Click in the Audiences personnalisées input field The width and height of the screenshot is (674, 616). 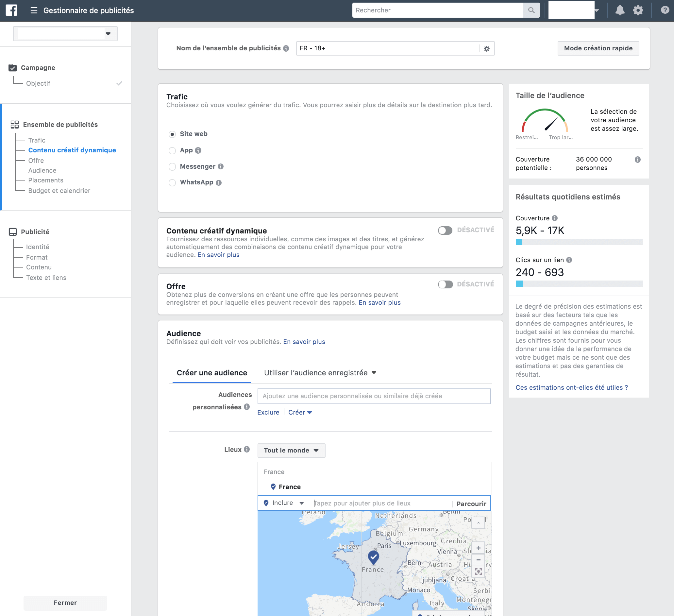(x=374, y=396)
